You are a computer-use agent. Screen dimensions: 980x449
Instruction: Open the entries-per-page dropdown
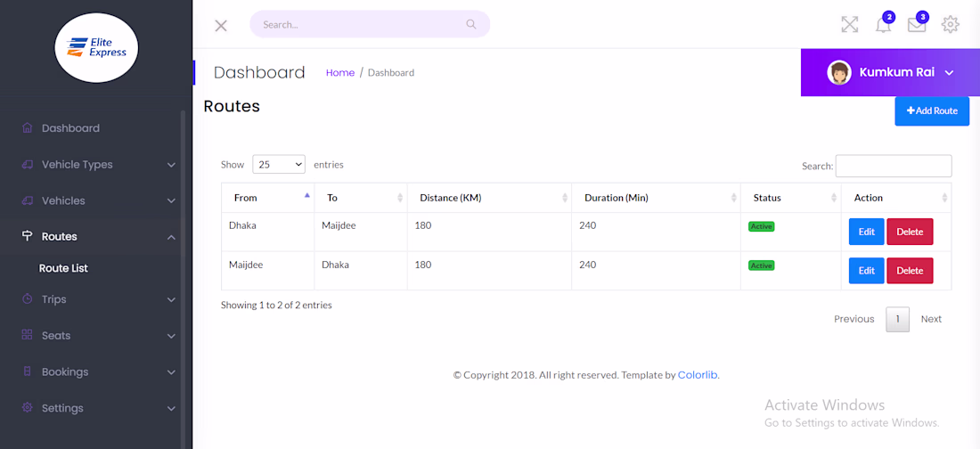point(279,165)
